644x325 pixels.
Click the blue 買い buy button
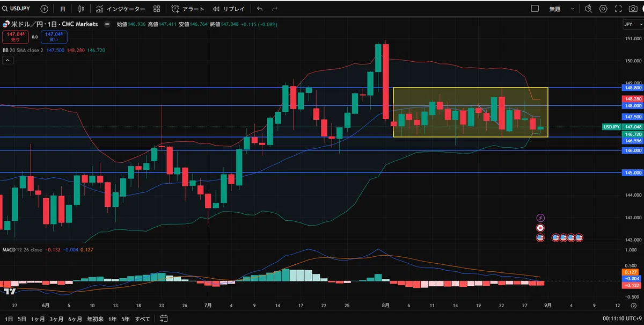pyautogui.click(x=54, y=37)
